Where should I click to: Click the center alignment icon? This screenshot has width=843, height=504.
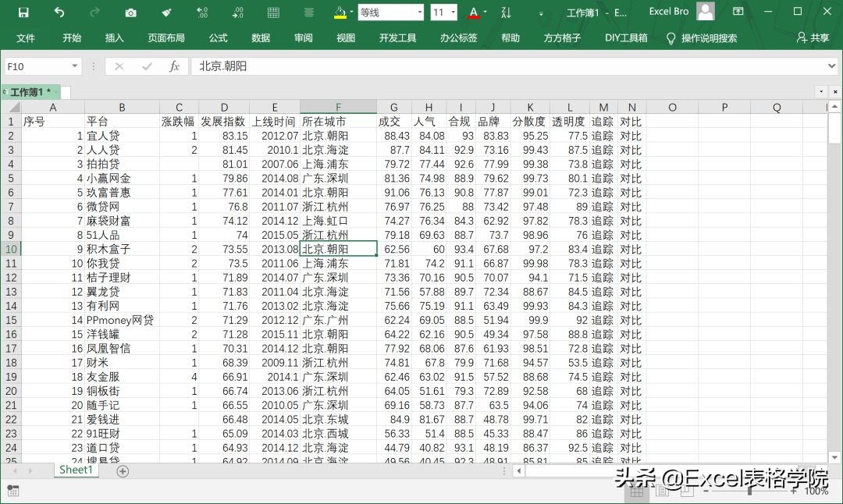click(308, 12)
